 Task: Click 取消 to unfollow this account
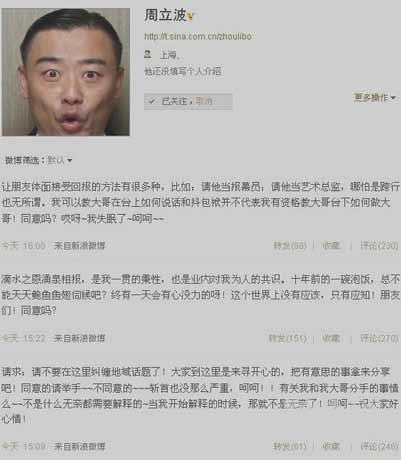pos(204,101)
